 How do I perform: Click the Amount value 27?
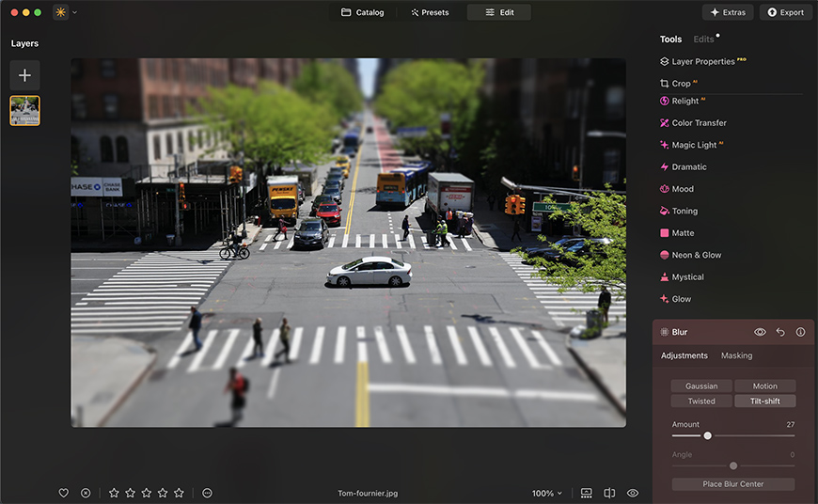point(791,425)
